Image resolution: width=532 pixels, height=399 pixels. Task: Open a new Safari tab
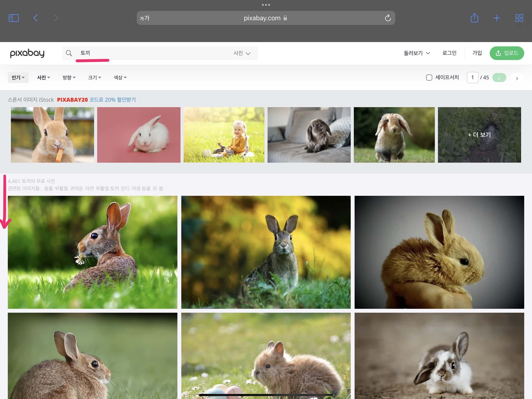pos(497,18)
